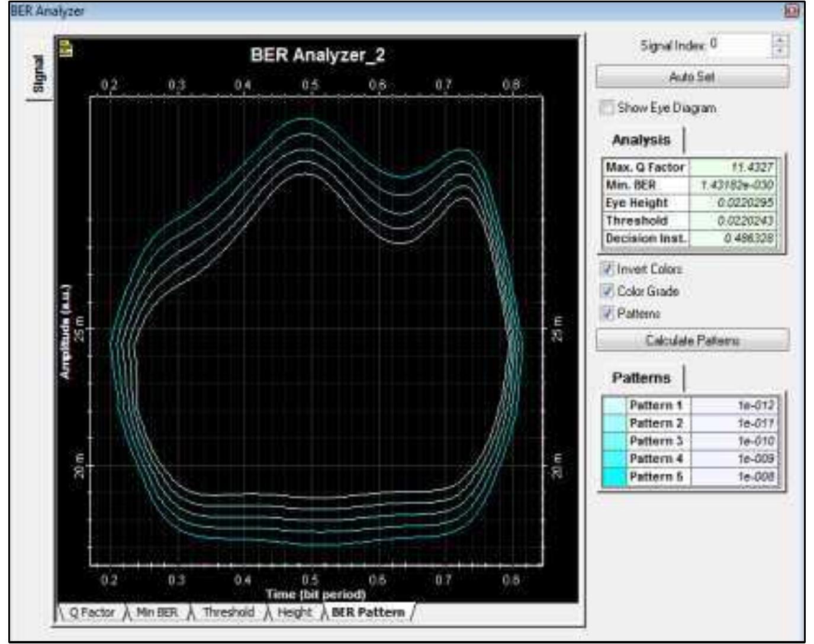Decrease Signal Index with down arrow
This screenshot has width=814, height=644.
(x=780, y=51)
